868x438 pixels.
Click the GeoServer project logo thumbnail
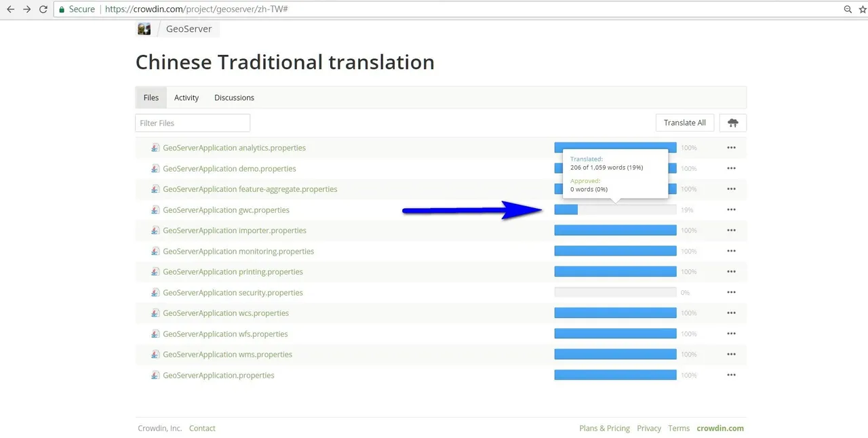(144, 28)
